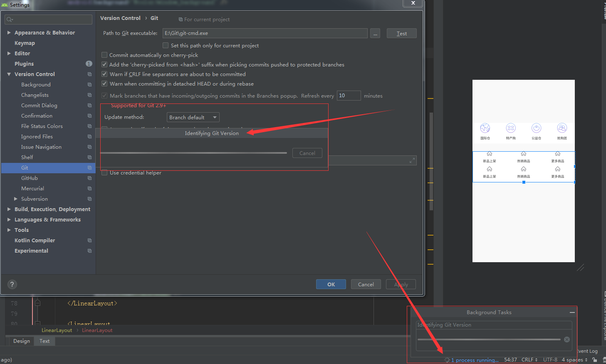The width and height of the screenshot is (606, 364).
Task: Click the Path to Git executable field
Action: point(265,33)
